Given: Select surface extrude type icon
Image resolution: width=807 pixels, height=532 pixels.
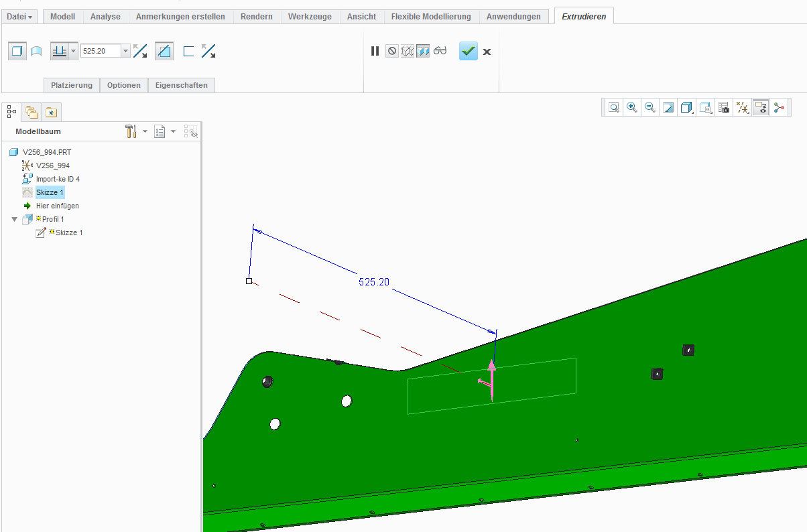Looking at the screenshot, I should click(x=36, y=51).
